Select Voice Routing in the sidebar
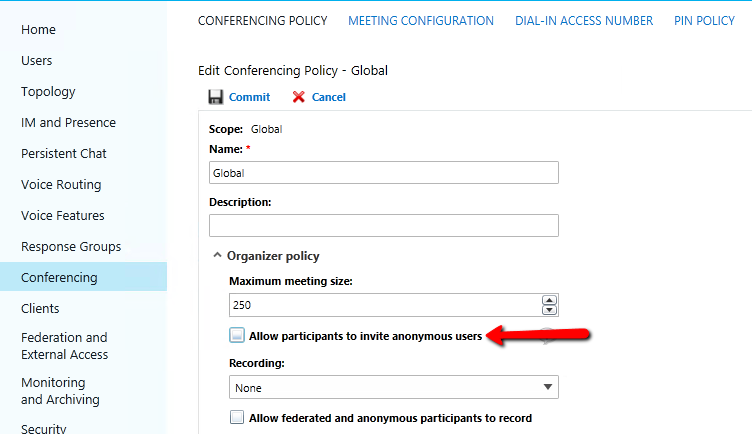752x434 pixels. pyautogui.click(x=61, y=185)
